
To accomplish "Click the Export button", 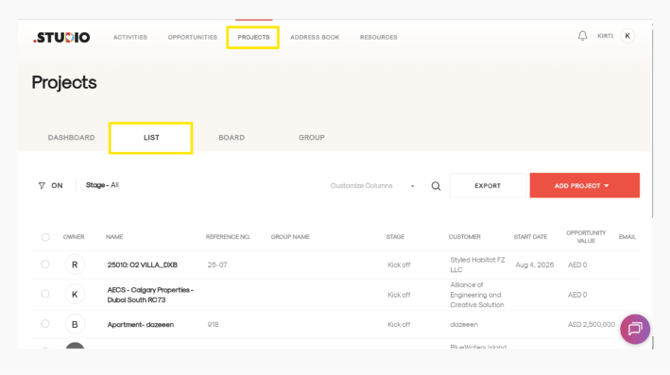I will point(488,185).
